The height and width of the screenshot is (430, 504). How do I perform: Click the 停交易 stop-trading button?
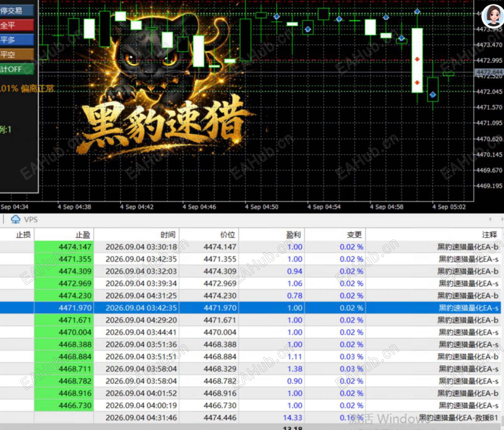click(x=16, y=10)
